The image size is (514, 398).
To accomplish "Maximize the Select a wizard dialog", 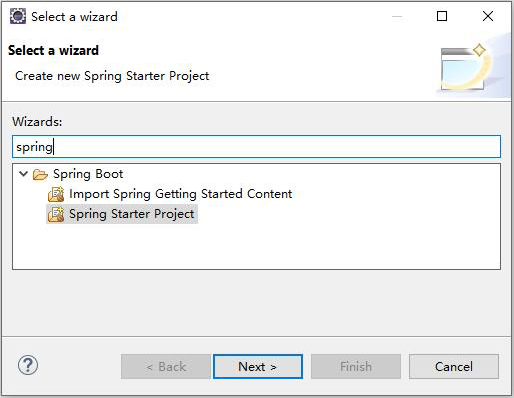I will (x=442, y=16).
